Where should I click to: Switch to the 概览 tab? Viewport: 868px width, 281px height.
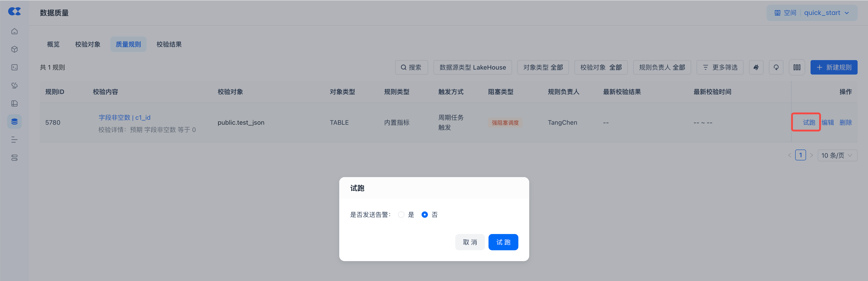pos(53,44)
